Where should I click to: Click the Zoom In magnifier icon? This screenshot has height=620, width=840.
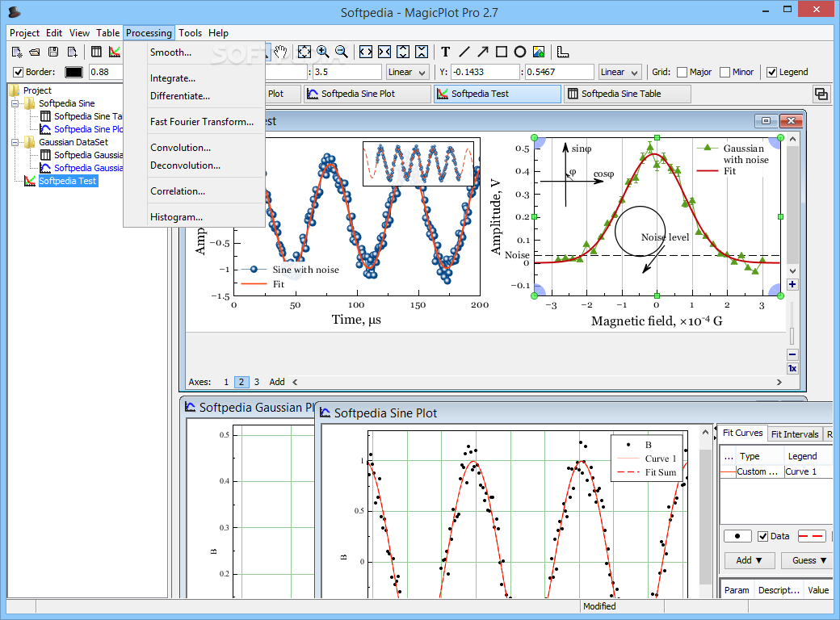(323, 52)
